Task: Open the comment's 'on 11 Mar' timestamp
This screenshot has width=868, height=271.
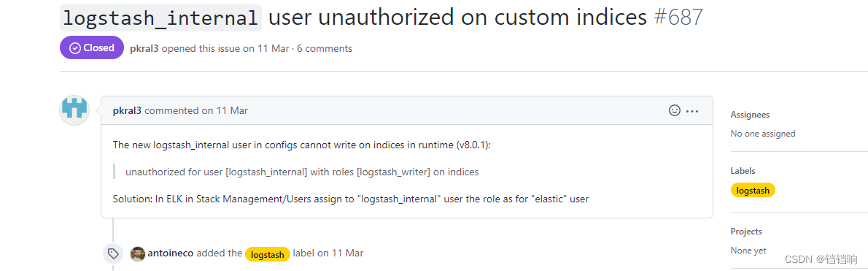Action: click(224, 110)
